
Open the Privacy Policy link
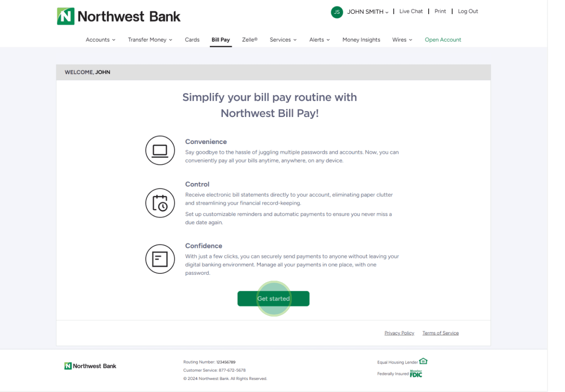click(399, 333)
